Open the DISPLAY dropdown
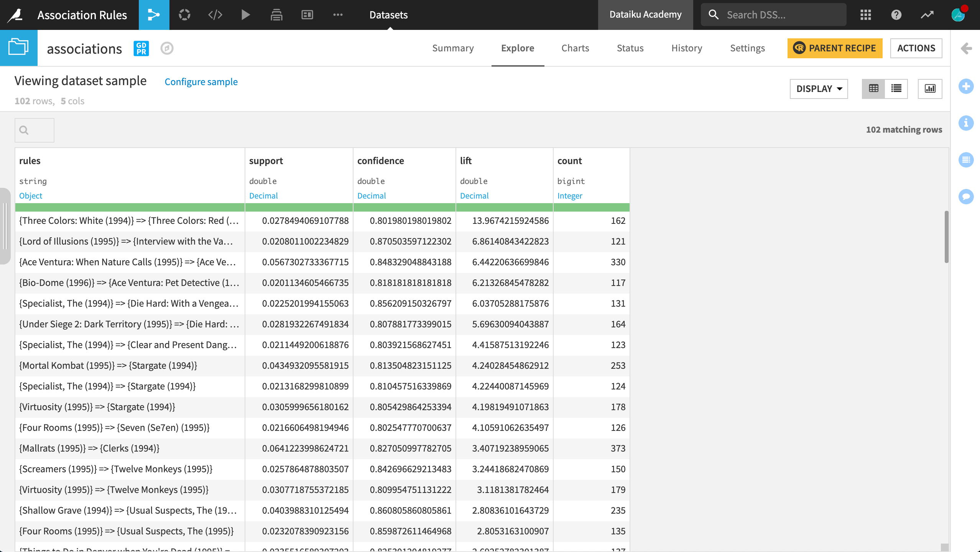Screen dimensions: 980x552 pyautogui.click(x=819, y=89)
